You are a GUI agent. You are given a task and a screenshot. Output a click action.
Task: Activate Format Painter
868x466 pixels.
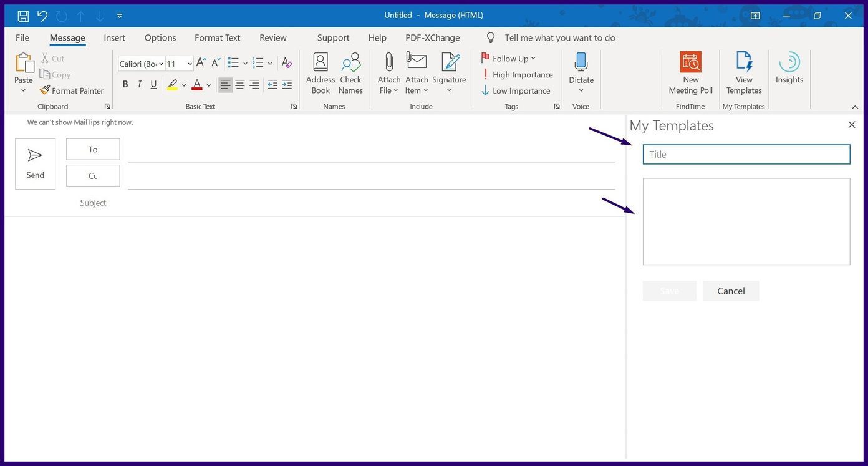point(71,90)
